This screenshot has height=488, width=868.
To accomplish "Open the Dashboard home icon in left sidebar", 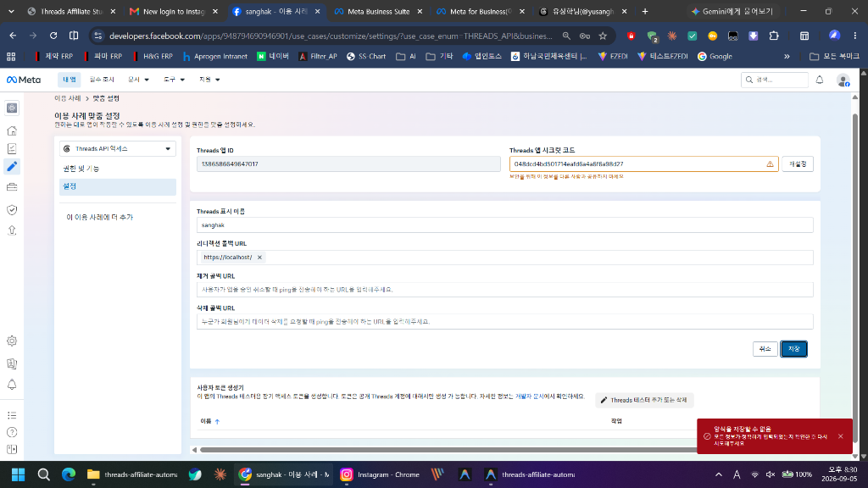I will coord(12,130).
